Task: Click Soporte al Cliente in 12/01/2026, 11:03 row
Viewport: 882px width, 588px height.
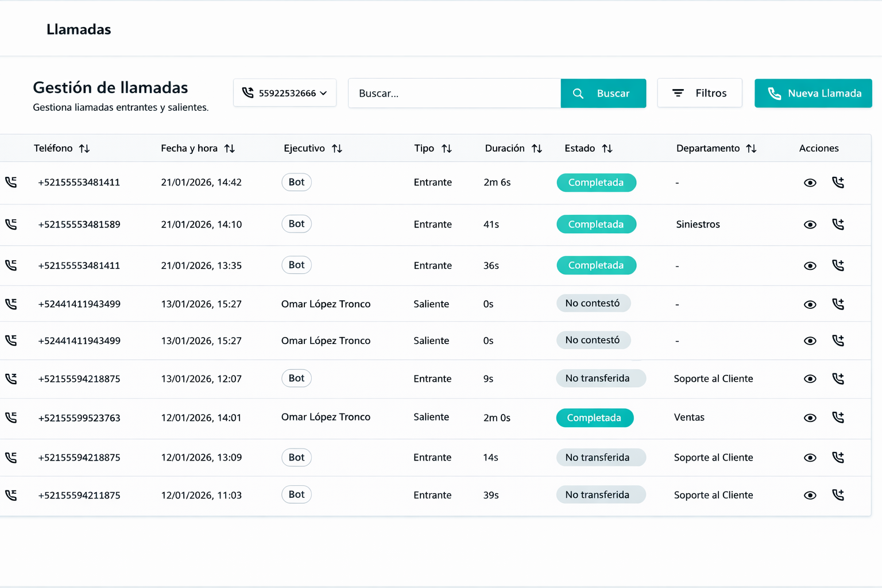Action: (x=713, y=495)
